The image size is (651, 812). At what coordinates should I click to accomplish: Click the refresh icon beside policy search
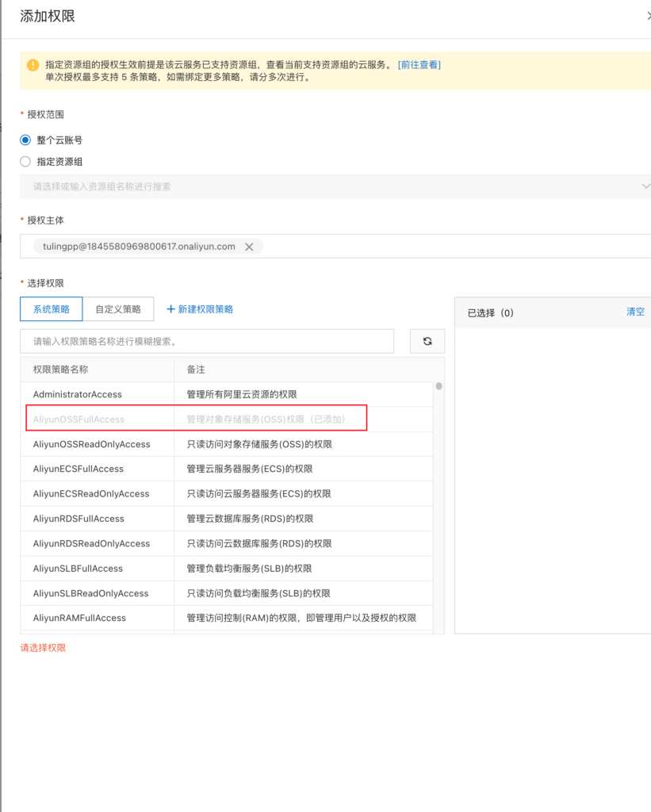(x=427, y=341)
